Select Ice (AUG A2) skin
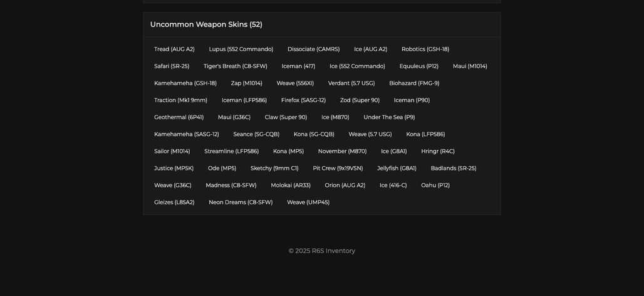Viewport: 644px width, 296px height. (x=370, y=50)
